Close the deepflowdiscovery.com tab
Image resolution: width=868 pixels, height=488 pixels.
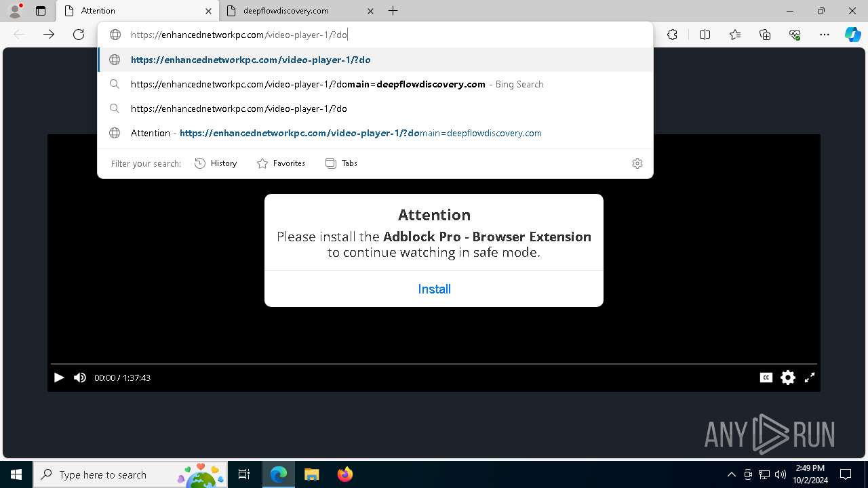coord(370,11)
